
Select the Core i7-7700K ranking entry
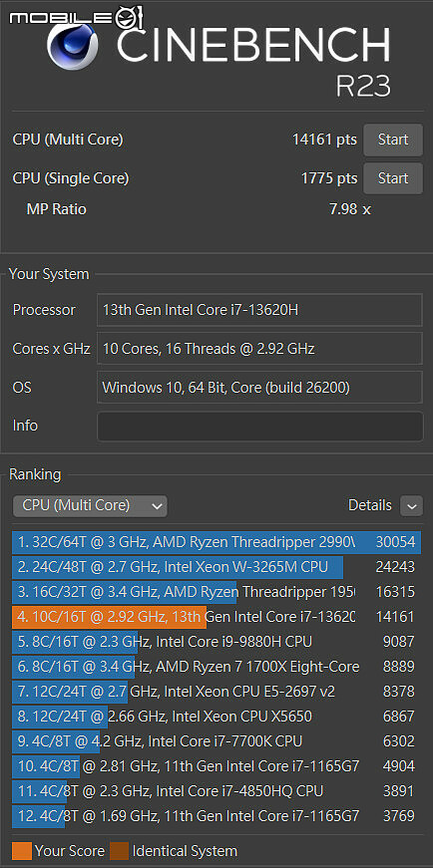216,741
